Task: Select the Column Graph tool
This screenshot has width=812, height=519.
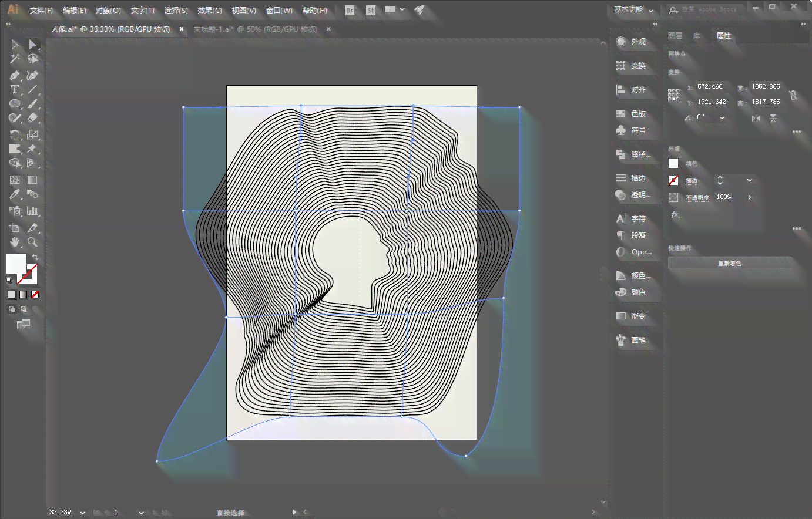Action: pyautogui.click(x=32, y=211)
